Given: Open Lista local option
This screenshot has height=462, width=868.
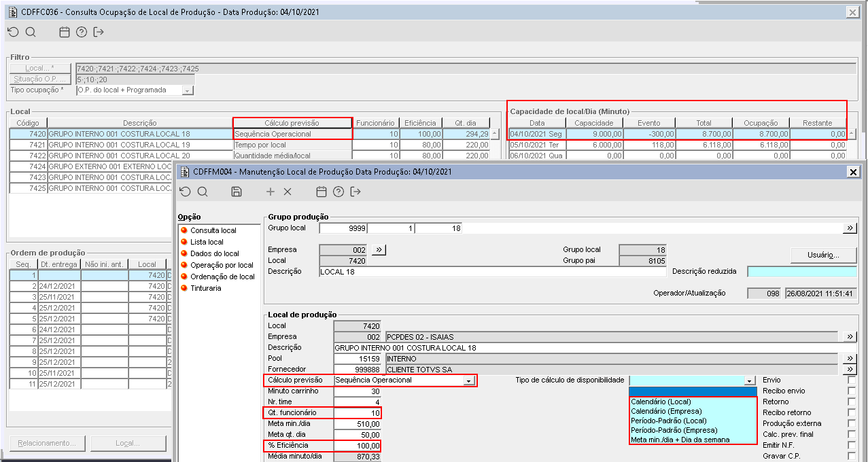Looking at the screenshot, I should tap(207, 242).
